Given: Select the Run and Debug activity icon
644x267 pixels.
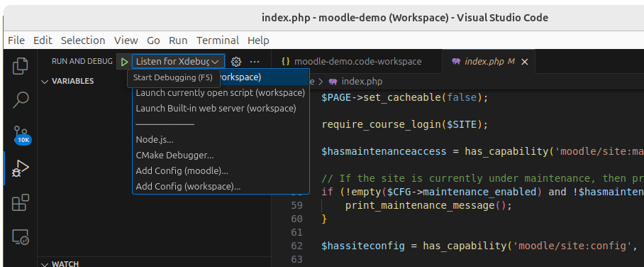Looking at the screenshot, I should coord(20,169).
